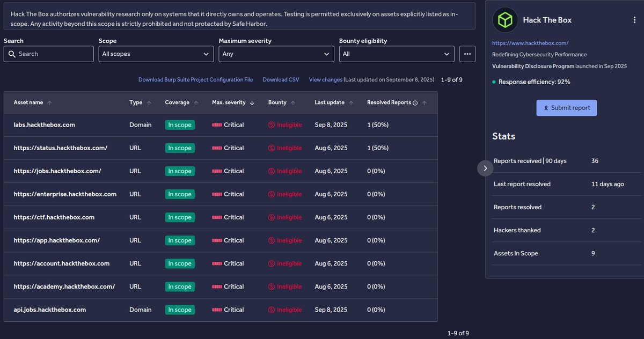Open the Maximum severity dropdown

click(x=276, y=54)
